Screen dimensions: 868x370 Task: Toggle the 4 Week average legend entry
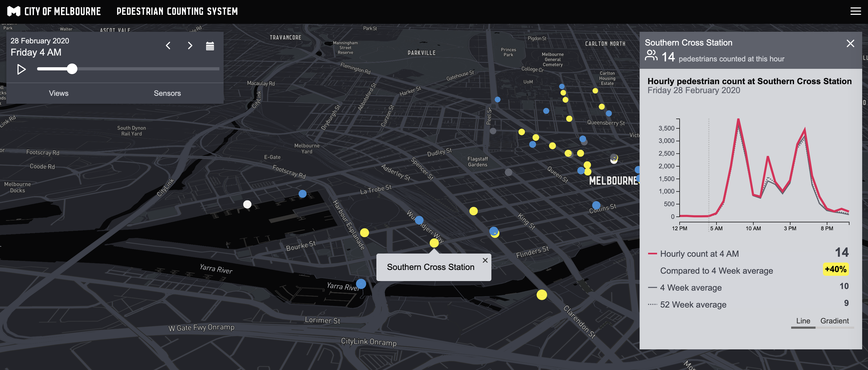[x=690, y=288]
